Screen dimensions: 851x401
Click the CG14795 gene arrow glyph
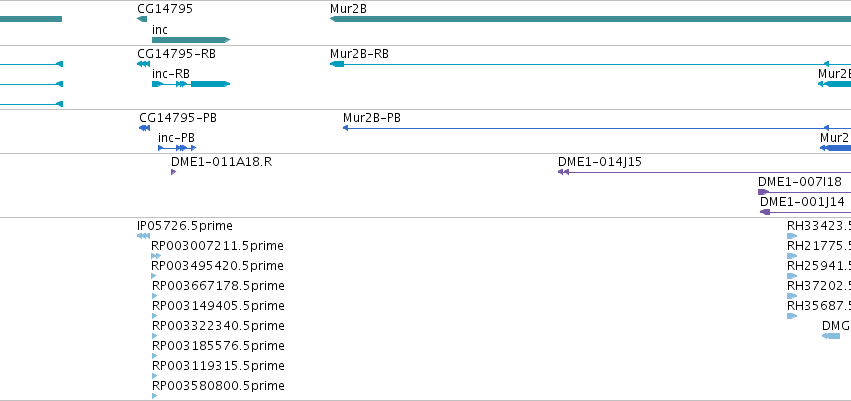click(142, 19)
